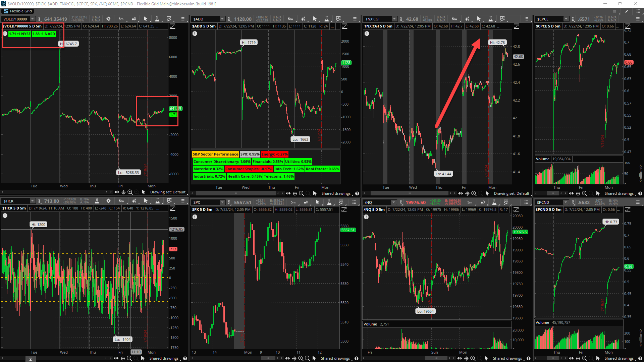
Task: Toggle symbol link clip beside $SCPCE symbol
Action: pos(573,19)
